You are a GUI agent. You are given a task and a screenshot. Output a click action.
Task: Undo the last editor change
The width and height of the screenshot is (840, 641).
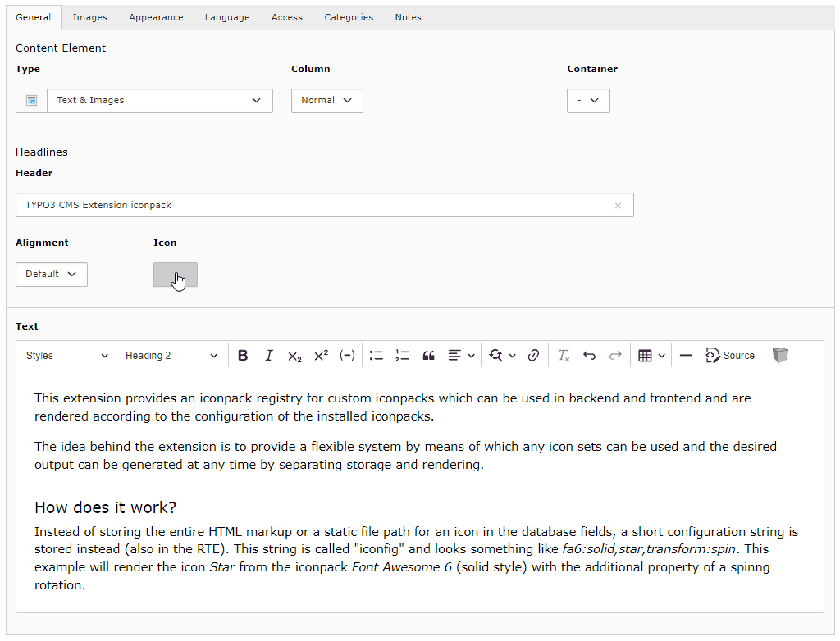[x=589, y=356]
